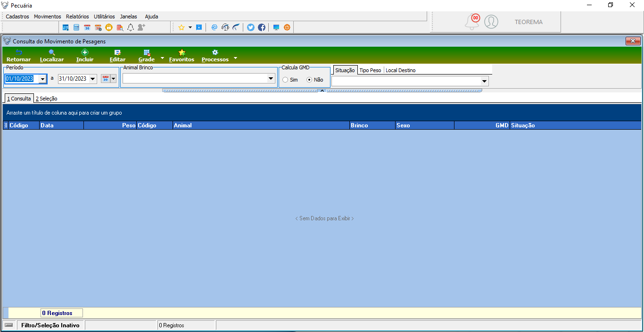Viewport: 644px width, 332px height.
Task: Switch to the Situação filter tab
Action: pos(345,70)
